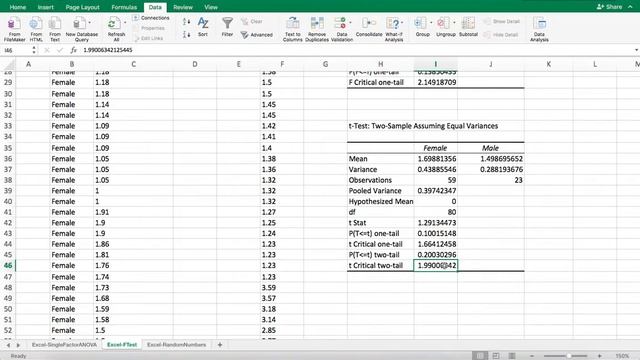Open Data Validation
This screenshot has width=640, height=360.
(x=342, y=29)
